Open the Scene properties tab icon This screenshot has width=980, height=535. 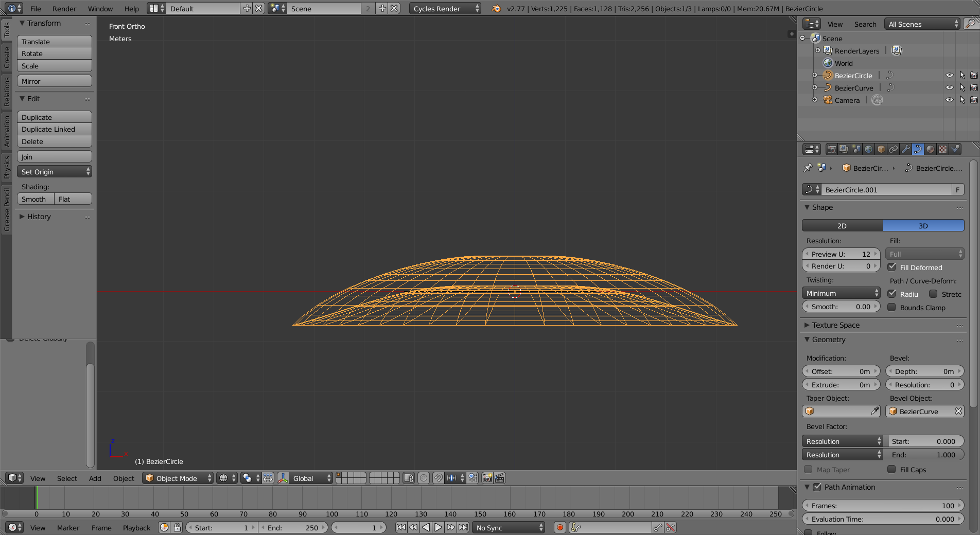[x=856, y=149]
